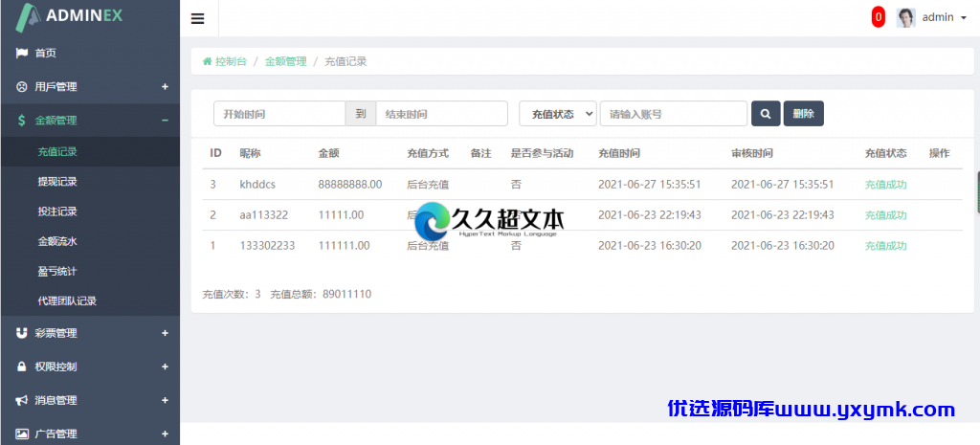Viewport: 980px width, 445px height.
Task: Click nickname aa113322 in the table
Action: 264,215
